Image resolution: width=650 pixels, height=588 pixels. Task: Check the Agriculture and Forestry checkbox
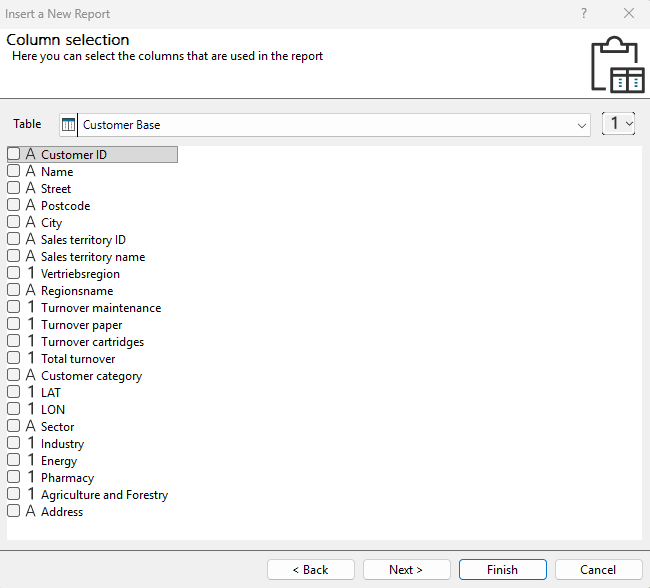pyautogui.click(x=13, y=494)
